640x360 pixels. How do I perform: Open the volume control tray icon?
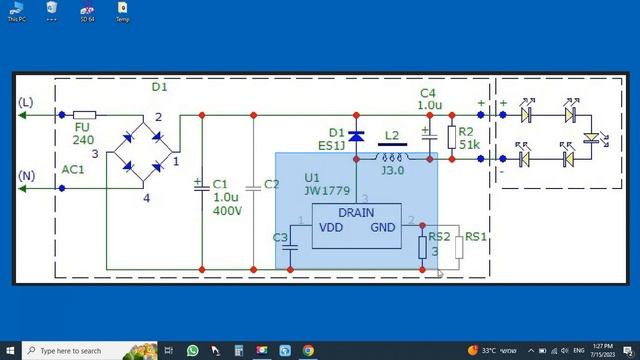[x=564, y=351]
